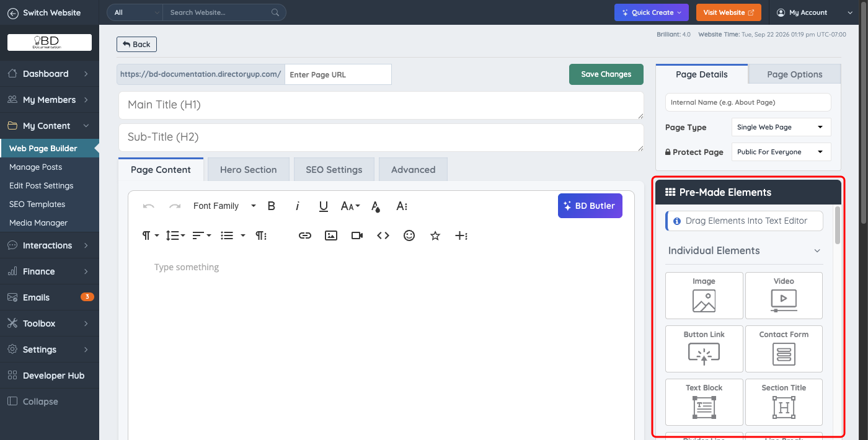
Task: Switch to the Page Content tab
Action: [161, 169]
